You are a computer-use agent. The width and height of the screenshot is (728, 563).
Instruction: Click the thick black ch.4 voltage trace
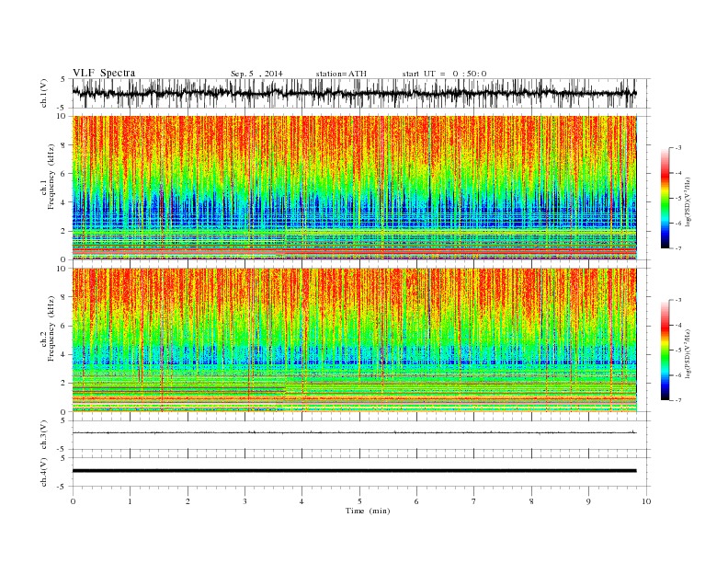(x=354, y=471)
